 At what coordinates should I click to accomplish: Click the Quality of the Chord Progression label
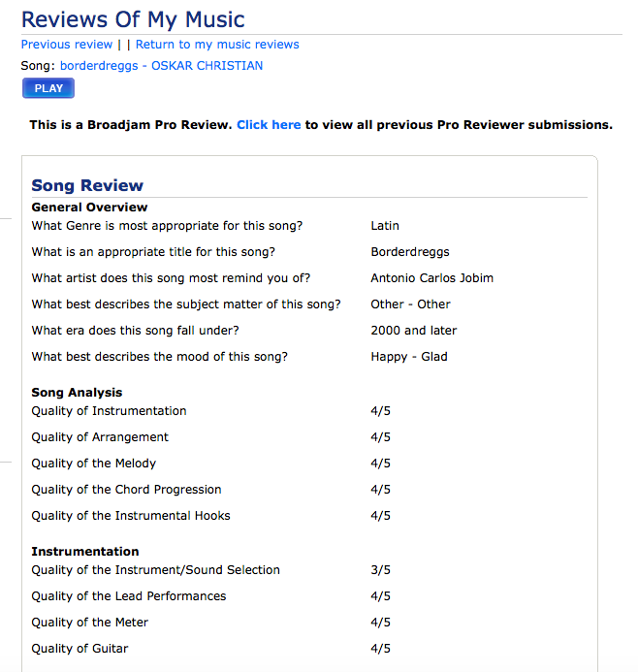pyautogui.click(x=126, y=490)
